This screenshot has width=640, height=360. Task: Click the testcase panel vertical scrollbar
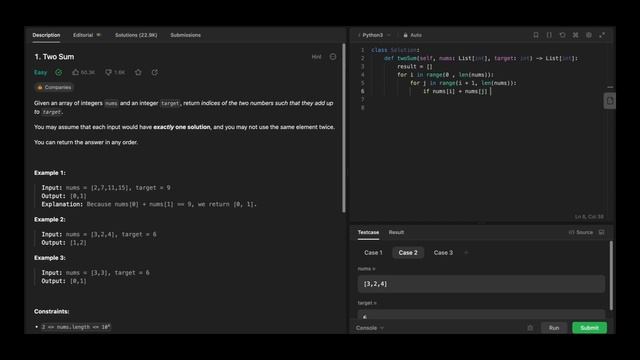[611, 276]
